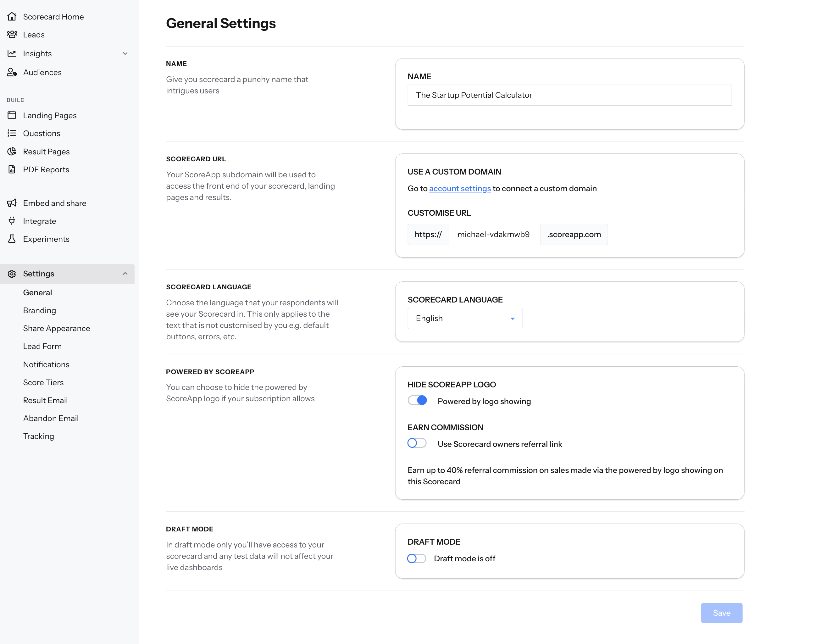Go to Score Tiers settings
The width and height of the screenshot is (827, 644).
pos(43,382)
